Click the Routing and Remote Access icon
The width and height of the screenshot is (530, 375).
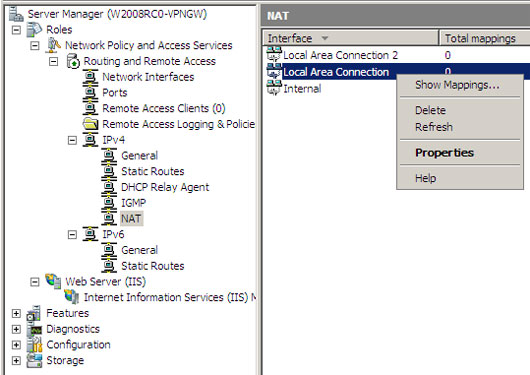click(x=73, y=61)
